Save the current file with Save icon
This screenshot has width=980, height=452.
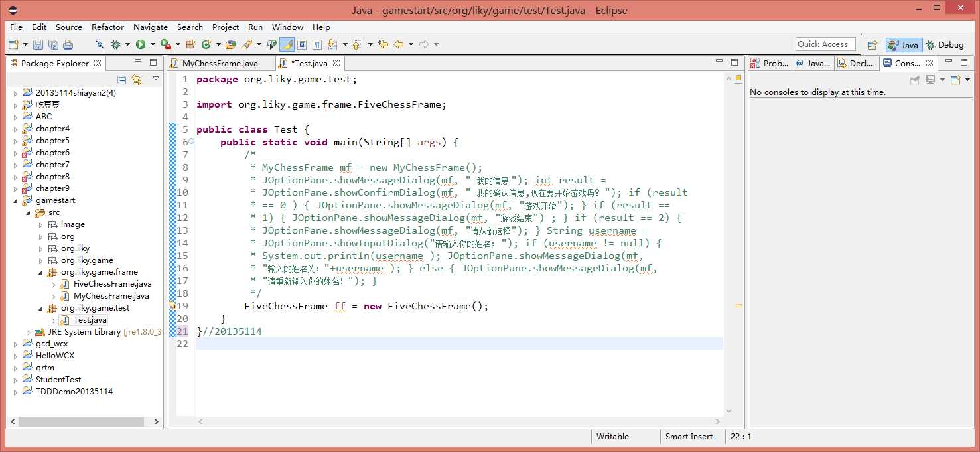click(x=38, y=44)
